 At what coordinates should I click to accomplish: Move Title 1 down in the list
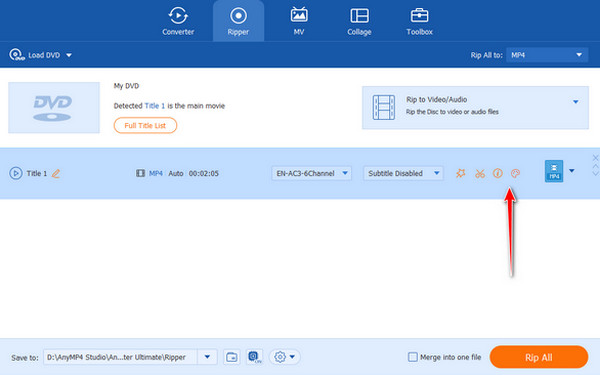595,174
